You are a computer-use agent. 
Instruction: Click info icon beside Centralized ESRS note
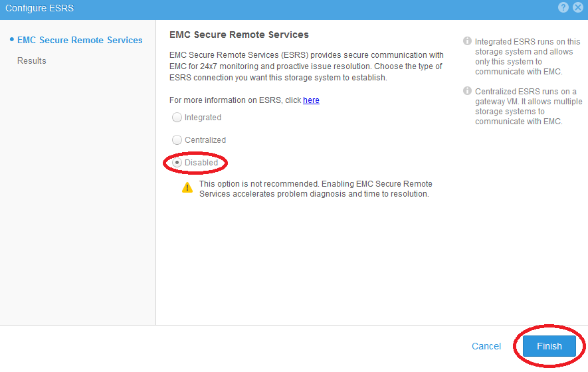pos(467,92)
